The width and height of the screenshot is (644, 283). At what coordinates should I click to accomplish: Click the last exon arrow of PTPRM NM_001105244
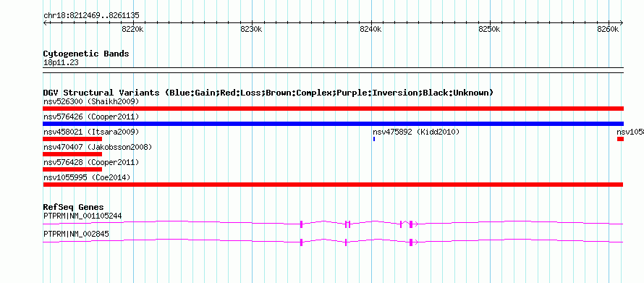[413, 224]
